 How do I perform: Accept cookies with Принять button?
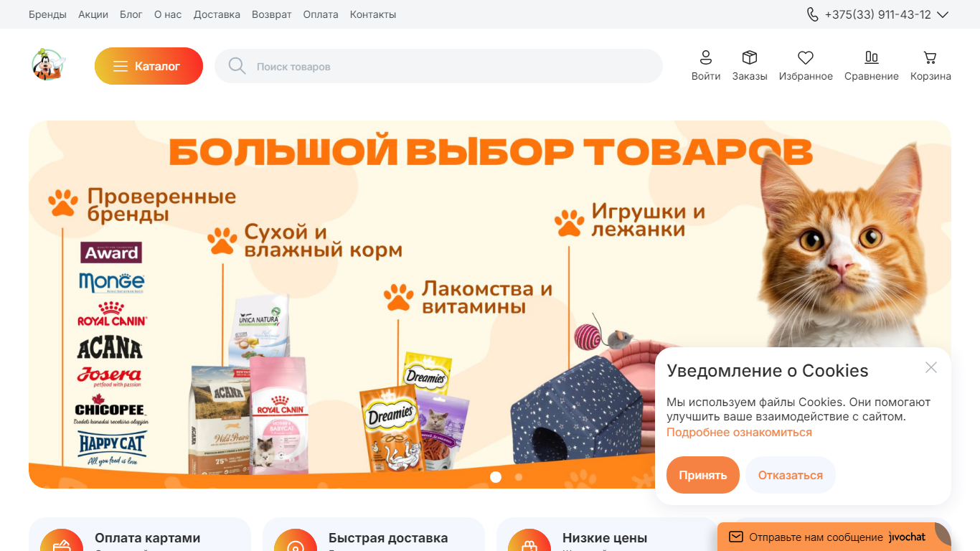(703, 475)
